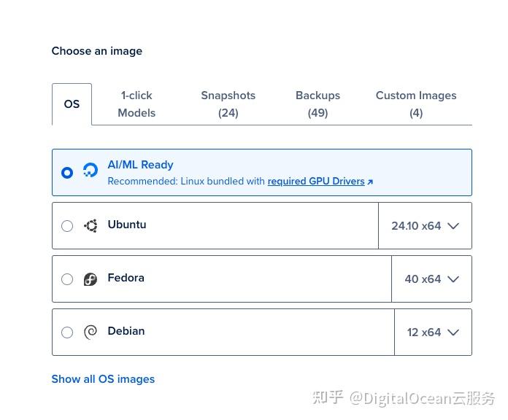Click the Fedora logo icon
Viewport: 508px width, 420px height.
coord(91,279)
